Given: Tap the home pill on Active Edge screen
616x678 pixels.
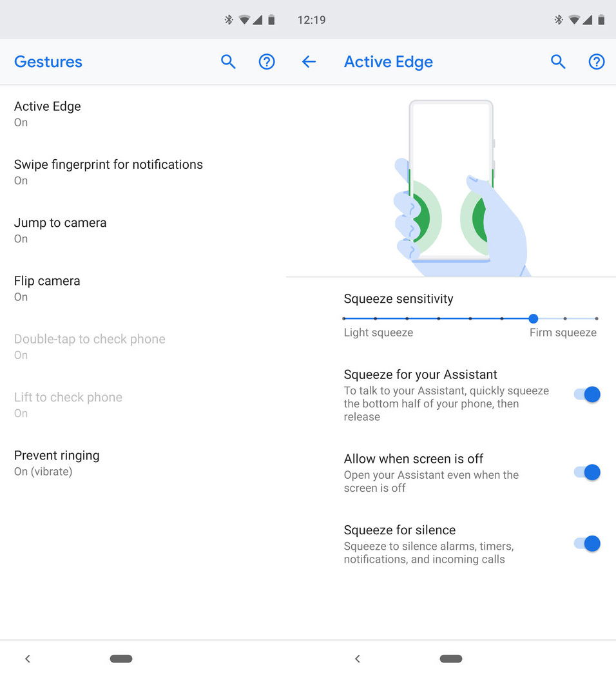Looking at the screenshot, I should pos(451,659).
